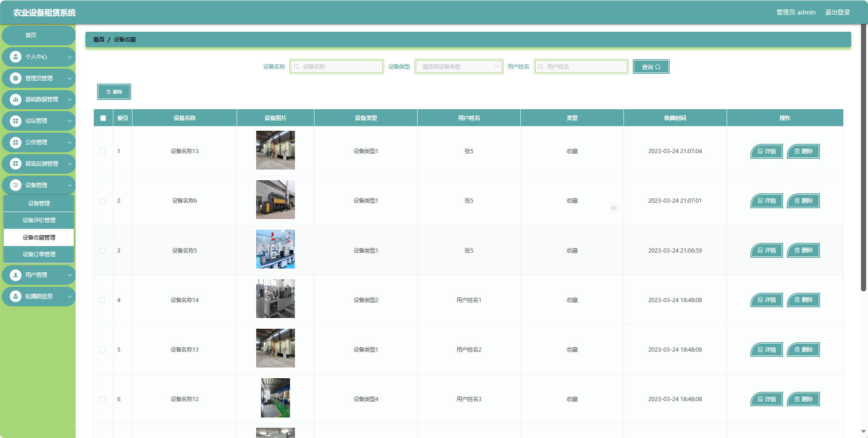
Task: Click the 收藏时间 column header
Action: coord(675,118)
